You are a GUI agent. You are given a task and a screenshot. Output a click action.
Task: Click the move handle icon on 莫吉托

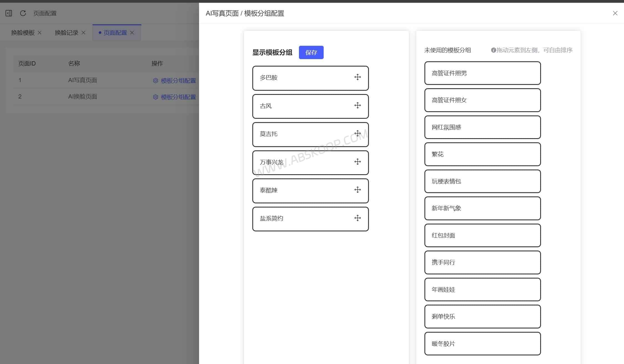358,133
